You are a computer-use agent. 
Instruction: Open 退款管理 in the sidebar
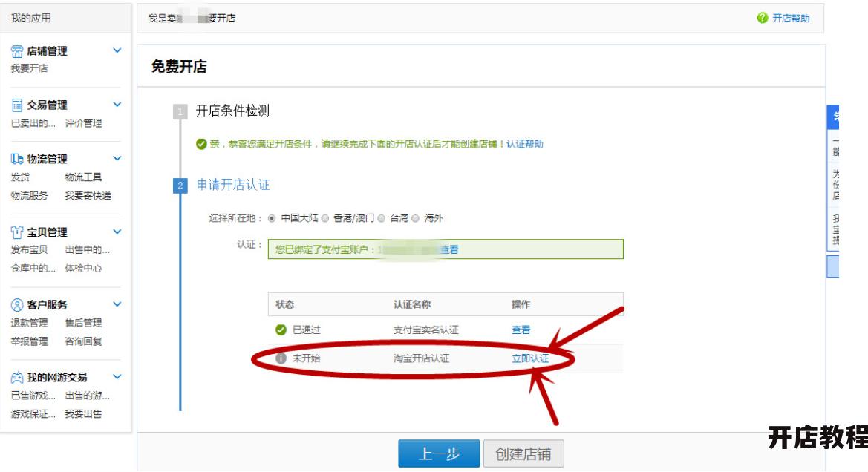[30, 323]
